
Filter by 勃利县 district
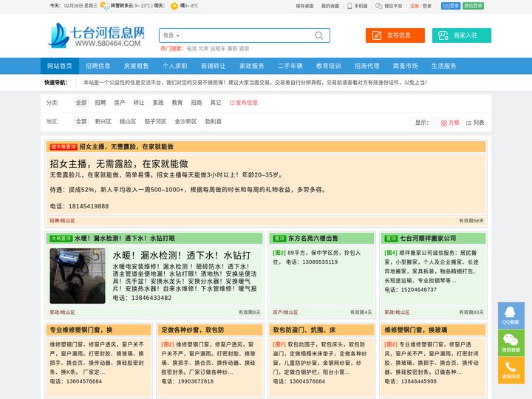point(214,121)
